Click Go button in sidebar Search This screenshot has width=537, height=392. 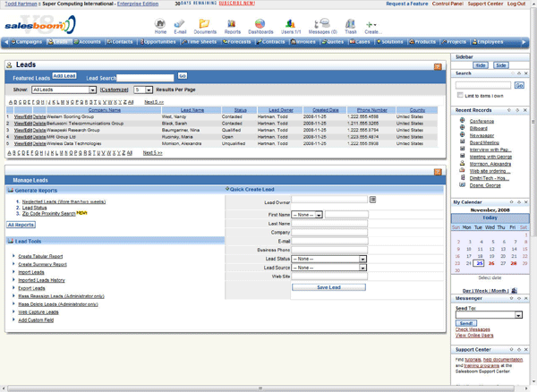519,85
